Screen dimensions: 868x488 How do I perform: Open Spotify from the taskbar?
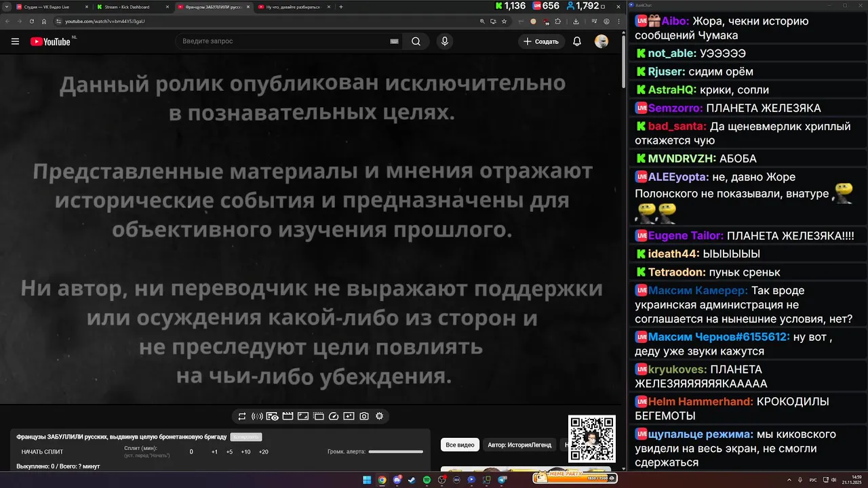pos(427,479)
